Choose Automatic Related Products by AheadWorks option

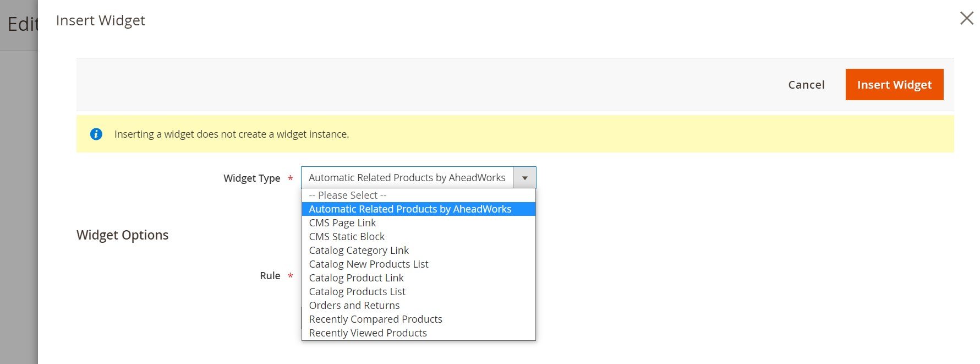(418, 209)
